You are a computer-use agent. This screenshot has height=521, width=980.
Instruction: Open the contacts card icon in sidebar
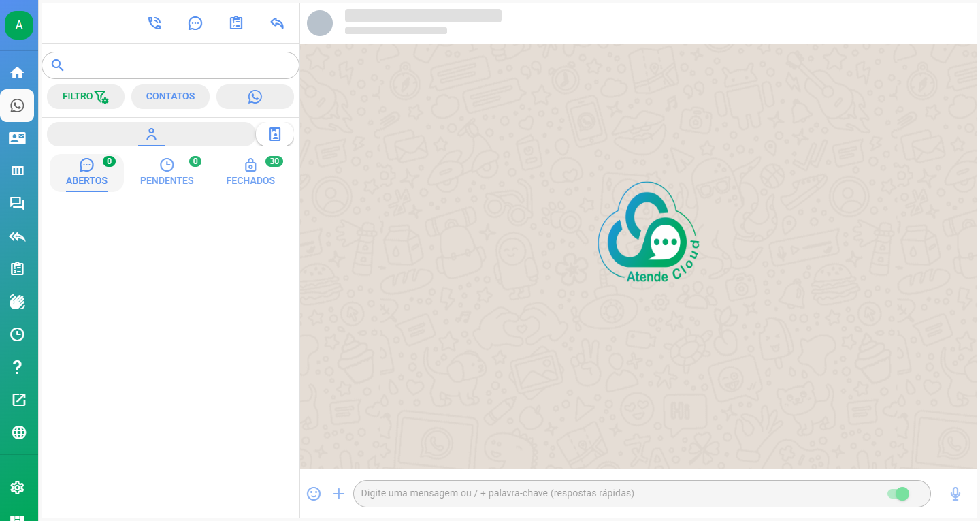coord(18,138)
